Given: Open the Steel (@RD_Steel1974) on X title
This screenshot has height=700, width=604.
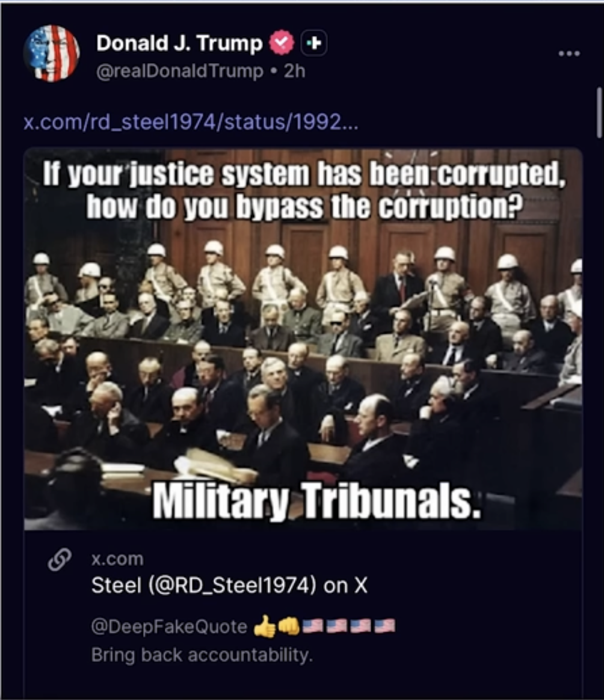Looking at the screenshot, I should [x=229, y=585].
